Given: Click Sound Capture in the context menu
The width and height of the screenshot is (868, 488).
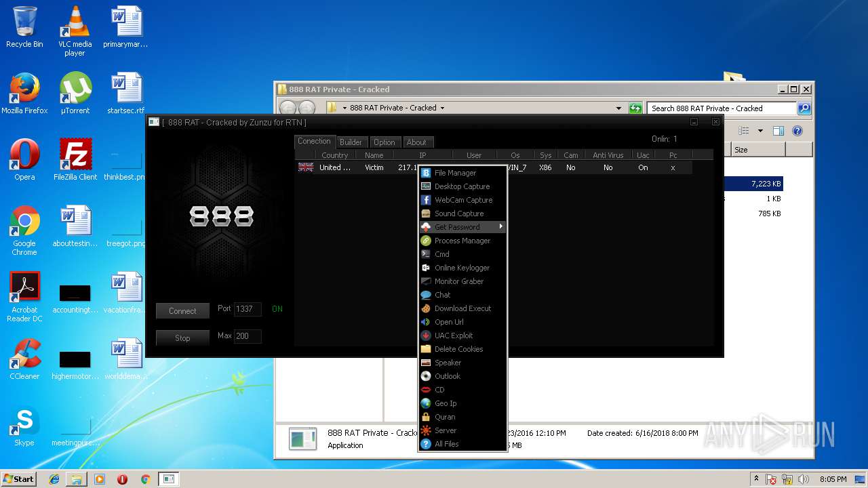Looking at the screenshot, I should click(x=462, y=213).
